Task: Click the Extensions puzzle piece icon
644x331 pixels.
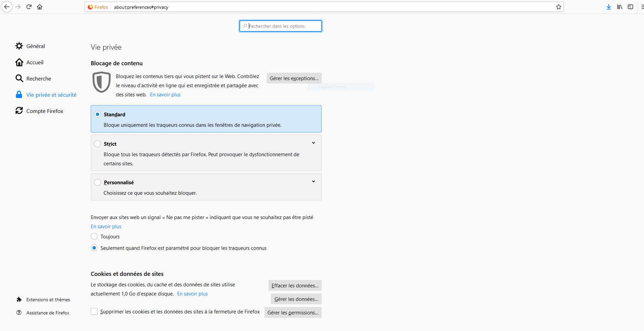Action: pos(19,300)
